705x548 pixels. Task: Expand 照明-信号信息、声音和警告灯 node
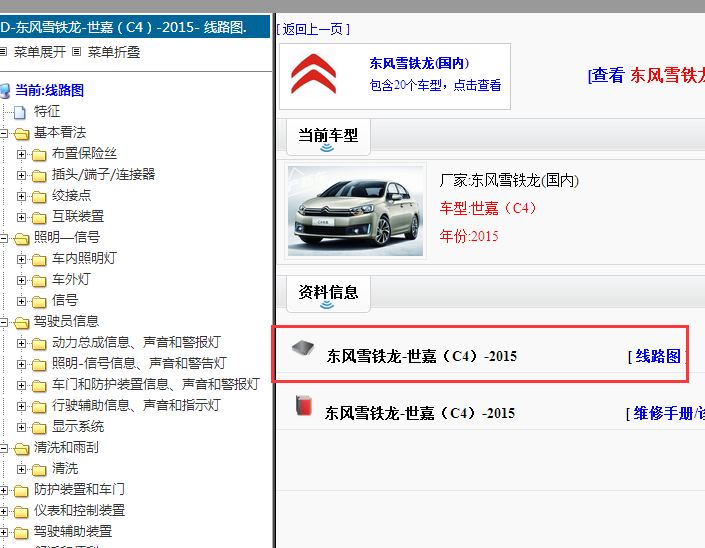click(x=21, y=364)
